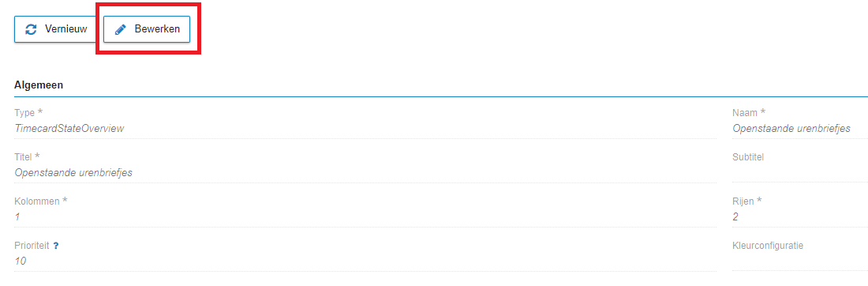Click the Naam value Openstaande urenbriefjes

[x=791, y=129]
